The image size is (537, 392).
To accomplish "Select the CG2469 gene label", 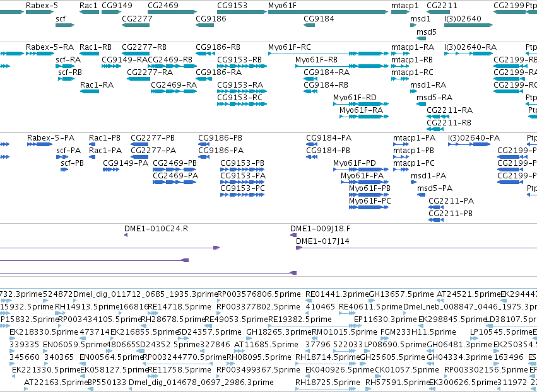I will [x=163, y=6].
